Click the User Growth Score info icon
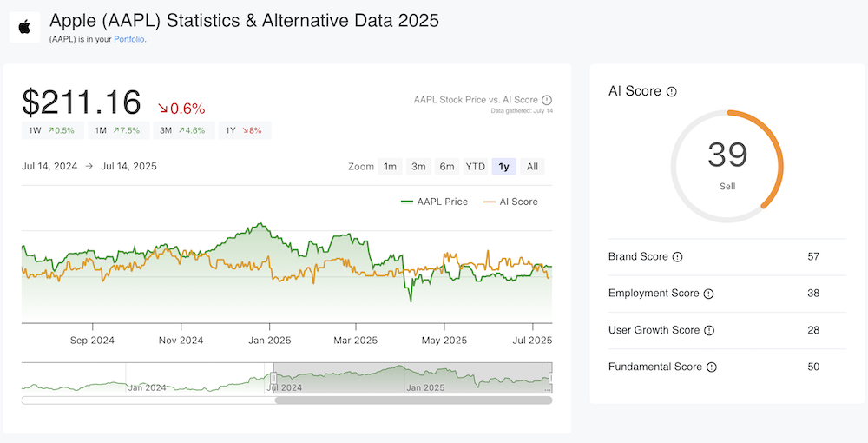868x443 pixels. tap(709, 330)
